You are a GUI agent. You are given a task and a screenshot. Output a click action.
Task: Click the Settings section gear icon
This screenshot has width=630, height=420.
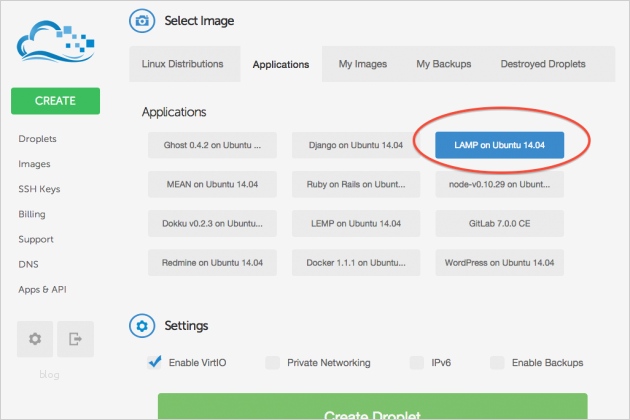144,326
